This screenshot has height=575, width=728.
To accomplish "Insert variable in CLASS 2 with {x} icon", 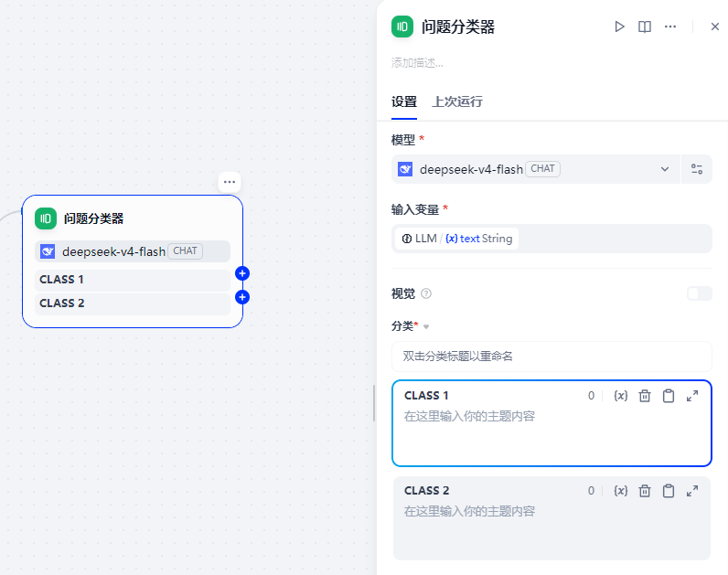I will [621, 491].
